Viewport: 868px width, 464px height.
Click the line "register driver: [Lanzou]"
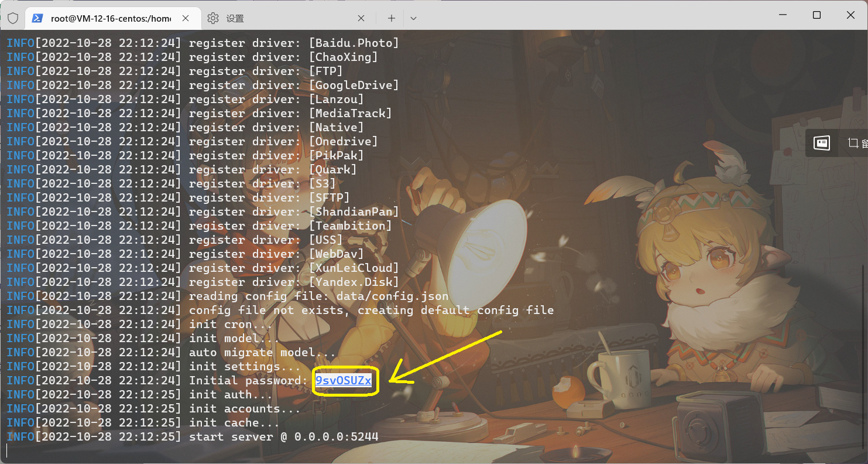(277, 100)
